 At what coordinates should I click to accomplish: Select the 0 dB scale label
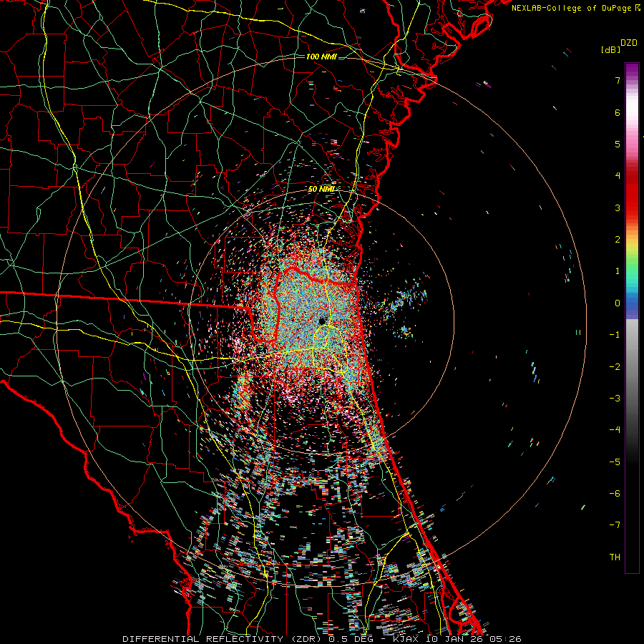pyautogui.click(x=618, y=303)
